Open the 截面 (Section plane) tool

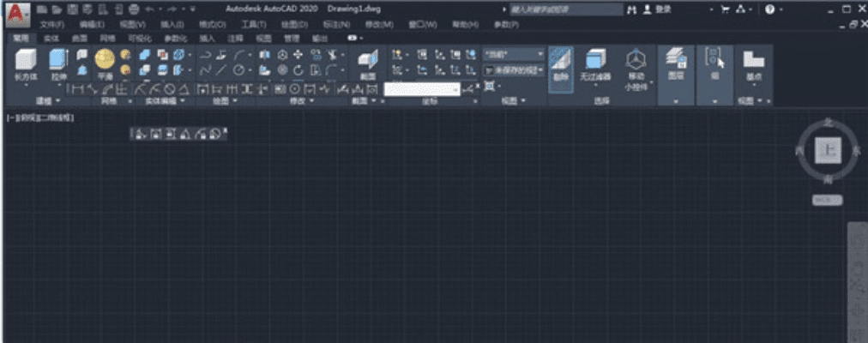(x=367, y=63)
